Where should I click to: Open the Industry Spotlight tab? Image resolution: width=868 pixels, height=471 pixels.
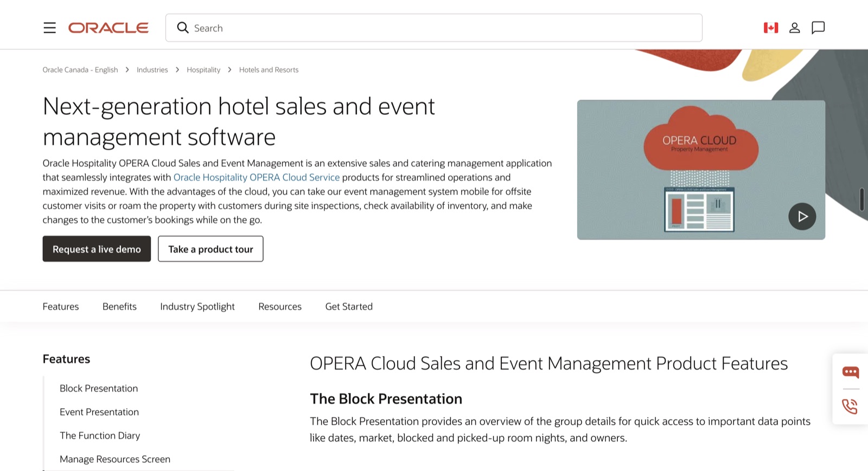pyautogui.click(x=197, y=306)
